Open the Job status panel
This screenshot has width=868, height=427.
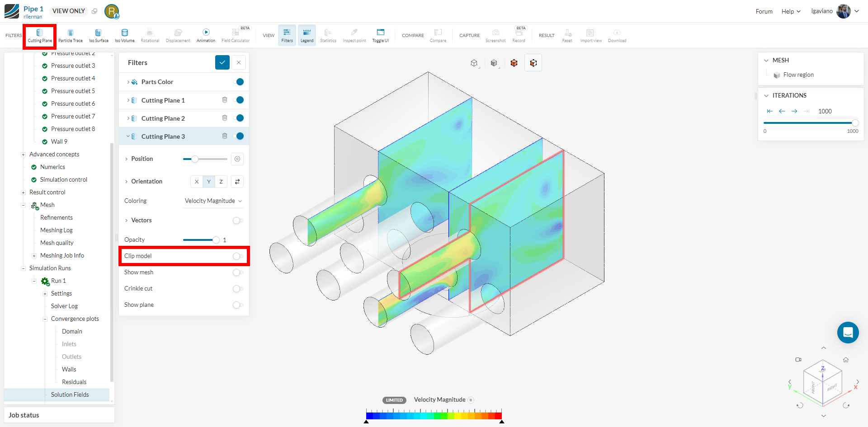[x=59, y=415]
